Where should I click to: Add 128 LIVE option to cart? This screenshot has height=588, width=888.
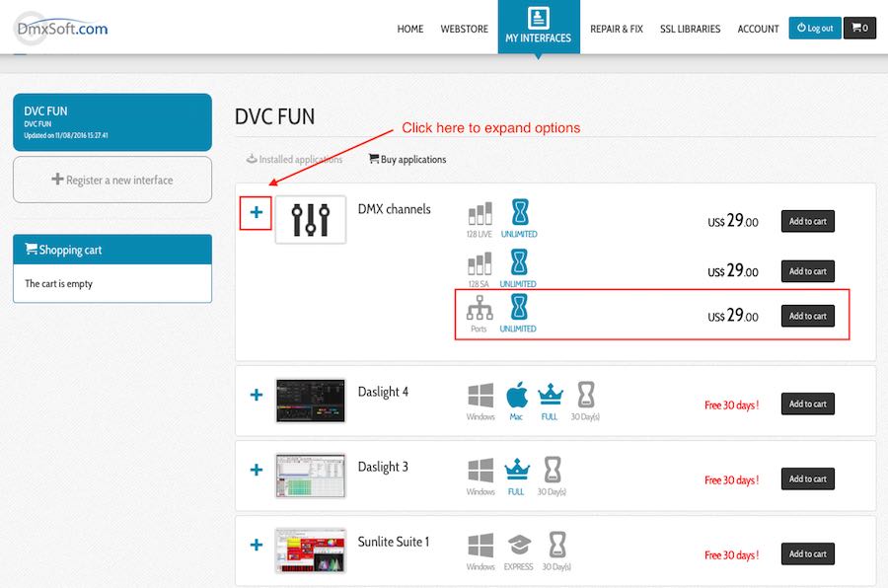[807, 221]
